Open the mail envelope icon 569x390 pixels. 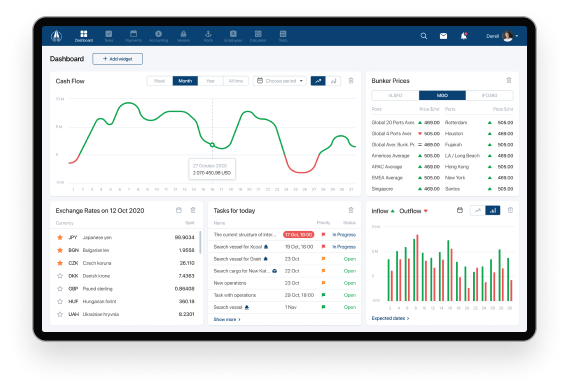coord(443,36)
